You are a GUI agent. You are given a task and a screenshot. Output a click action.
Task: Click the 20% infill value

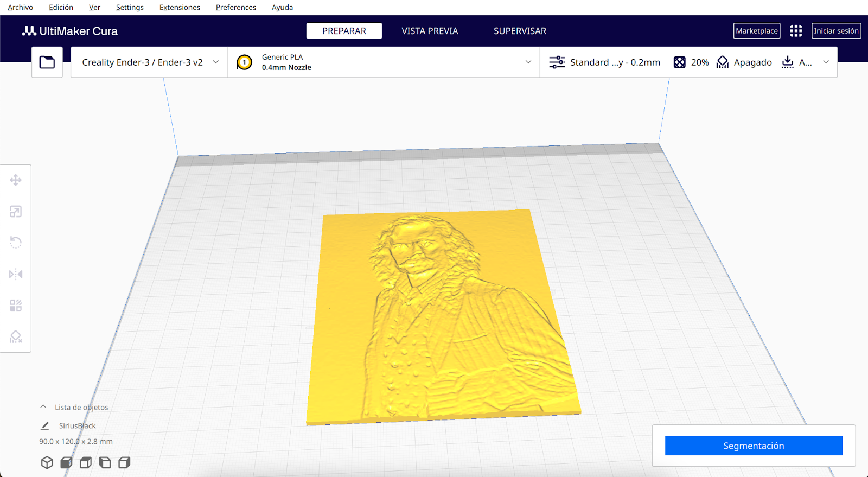coord(700,62)
